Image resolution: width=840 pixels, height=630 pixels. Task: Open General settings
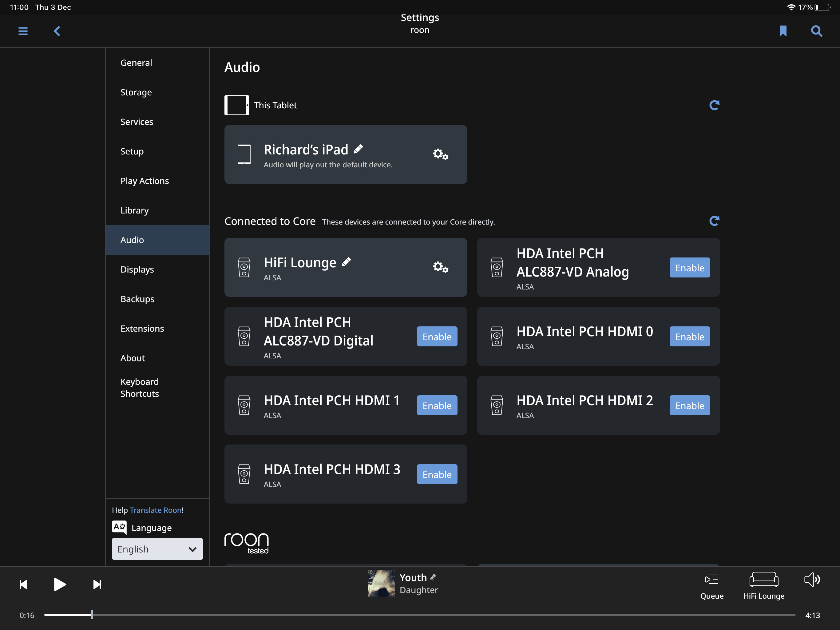(157, 63)
